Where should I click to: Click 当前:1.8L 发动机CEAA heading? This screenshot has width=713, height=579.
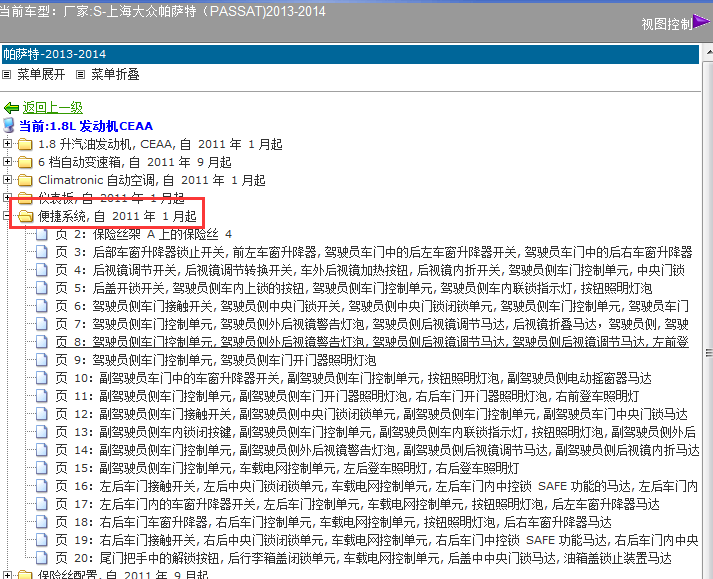(86, 126)
